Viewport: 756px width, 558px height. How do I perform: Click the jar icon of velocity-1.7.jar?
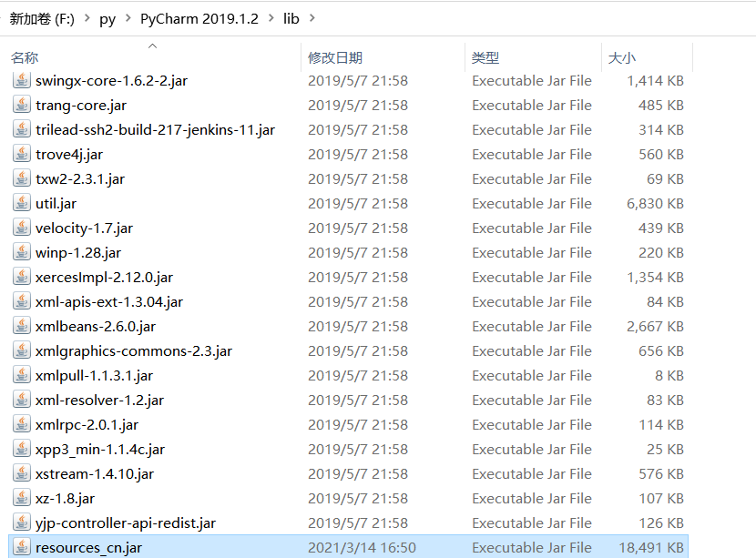pyautogui.click(x=22, y=228)
